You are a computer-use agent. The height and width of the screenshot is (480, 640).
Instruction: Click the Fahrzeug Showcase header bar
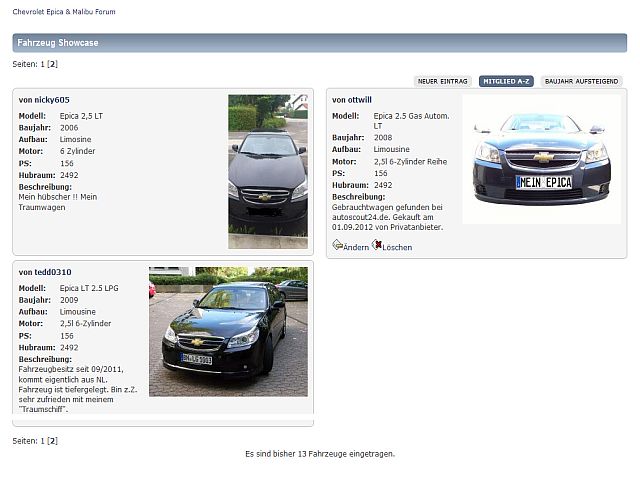pos(320,43)
